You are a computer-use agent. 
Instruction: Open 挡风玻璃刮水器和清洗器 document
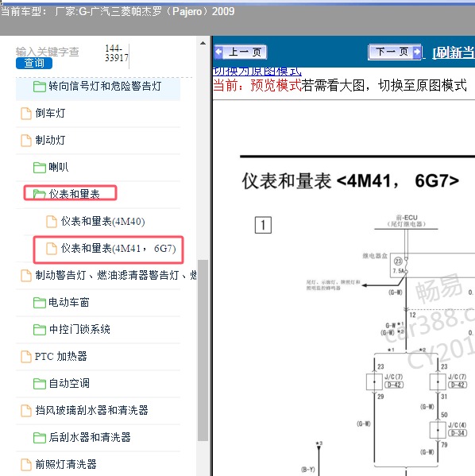(x=91, y=410)
